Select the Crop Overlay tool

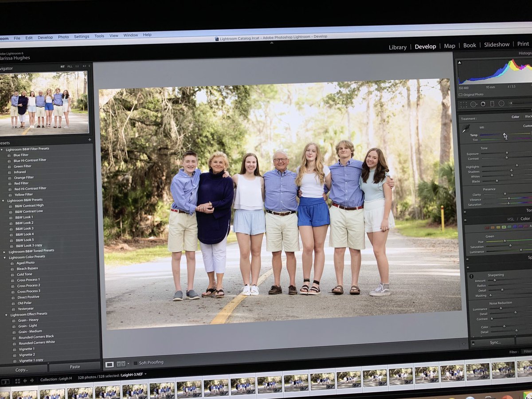(x=463, y=105)
